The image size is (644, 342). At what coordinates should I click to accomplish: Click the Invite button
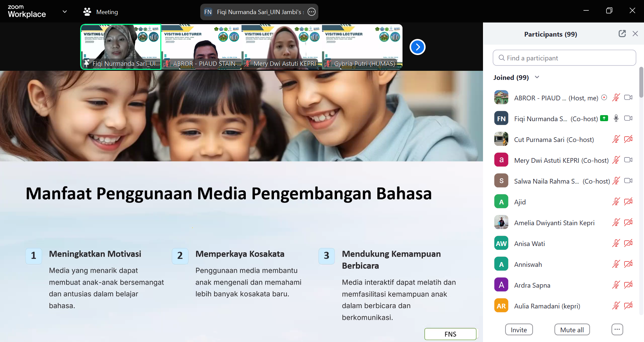pyautogui.click(x=519, y=330)
